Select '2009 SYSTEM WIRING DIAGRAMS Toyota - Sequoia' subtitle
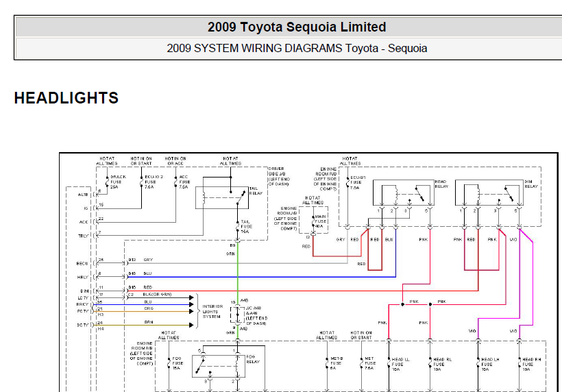The height and width of the screenshot is (392, 562). click(x=297, y=49)
